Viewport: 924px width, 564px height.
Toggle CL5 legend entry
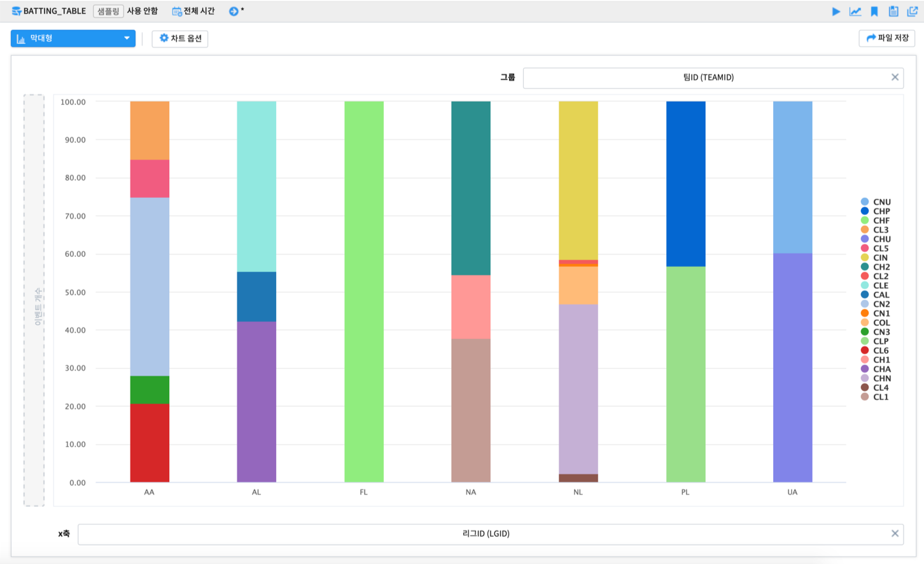click(x=876, y=249)
